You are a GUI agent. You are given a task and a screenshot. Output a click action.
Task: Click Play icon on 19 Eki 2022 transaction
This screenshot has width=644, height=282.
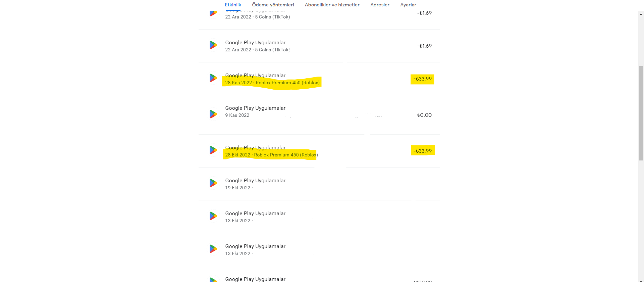tap(213, 183)
